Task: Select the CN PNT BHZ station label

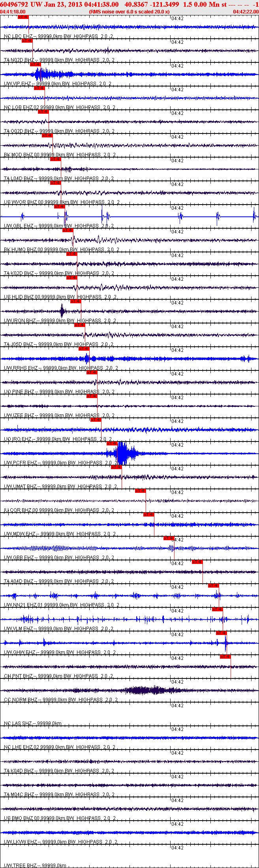Action: pos(59,676)
